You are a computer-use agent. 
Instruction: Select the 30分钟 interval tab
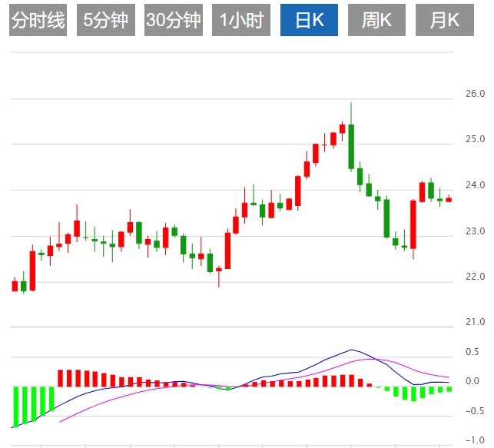coord(174,20)
